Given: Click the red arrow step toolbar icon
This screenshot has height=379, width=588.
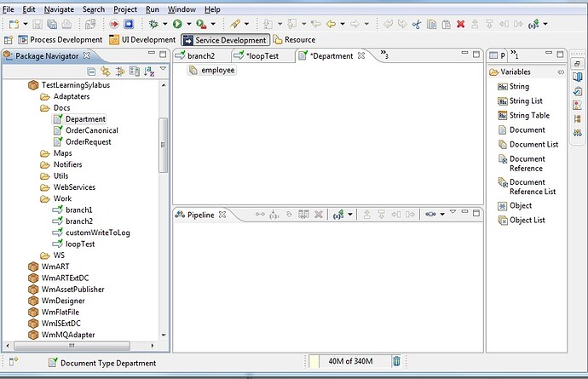Looking at the screenshot, I should 113,25.
